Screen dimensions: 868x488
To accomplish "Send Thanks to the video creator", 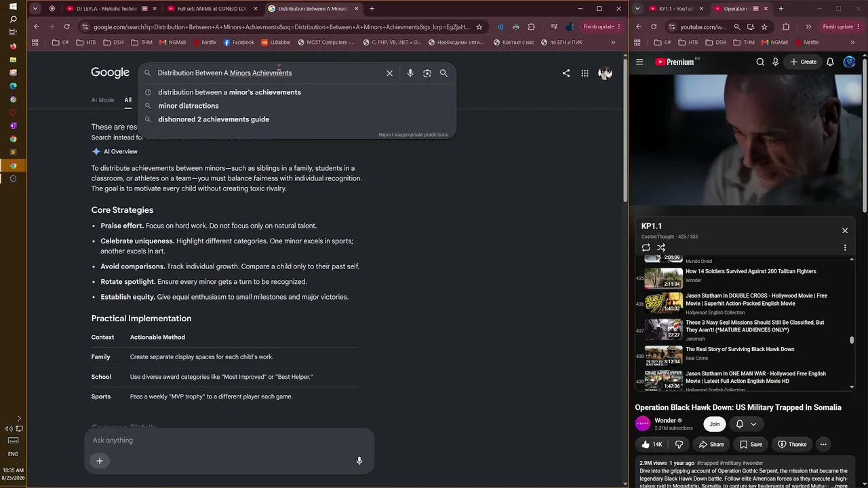I will [x=792, y=445].
